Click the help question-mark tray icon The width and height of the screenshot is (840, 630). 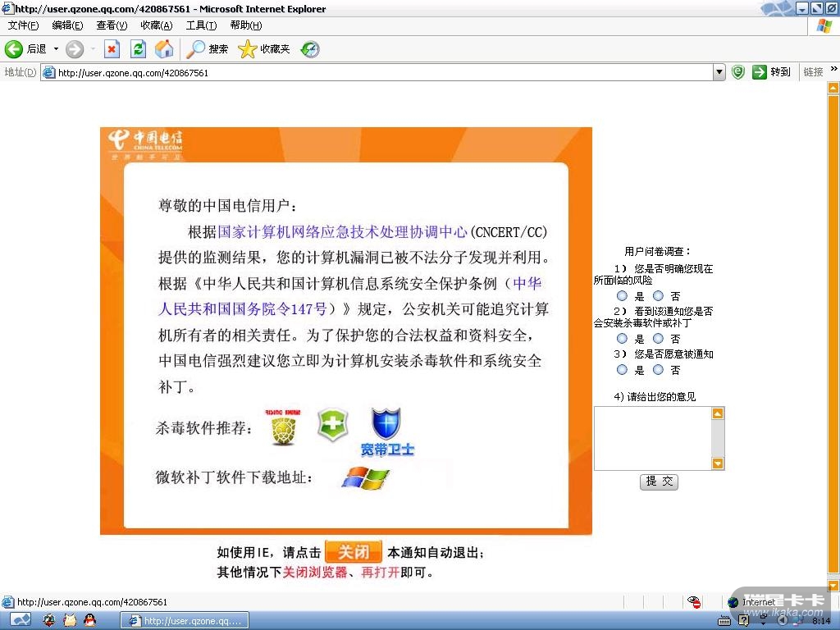tap(743, 621)
